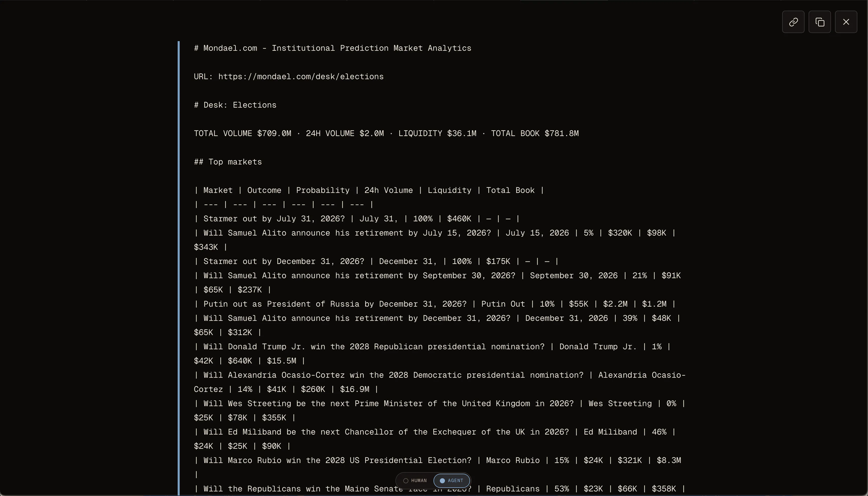Click Alito retirement by July 15 row
This screenshot has width=868, height=496.
[x=435, y=240]
